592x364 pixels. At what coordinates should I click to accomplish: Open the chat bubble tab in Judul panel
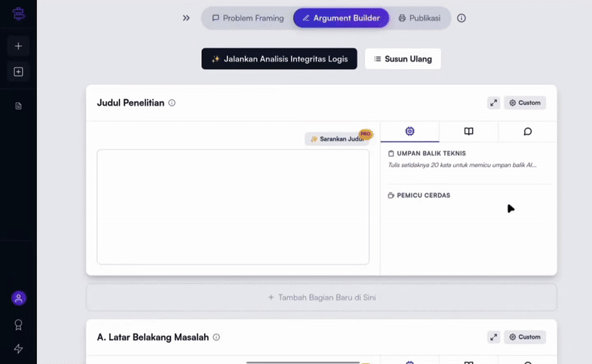[528, 132]
